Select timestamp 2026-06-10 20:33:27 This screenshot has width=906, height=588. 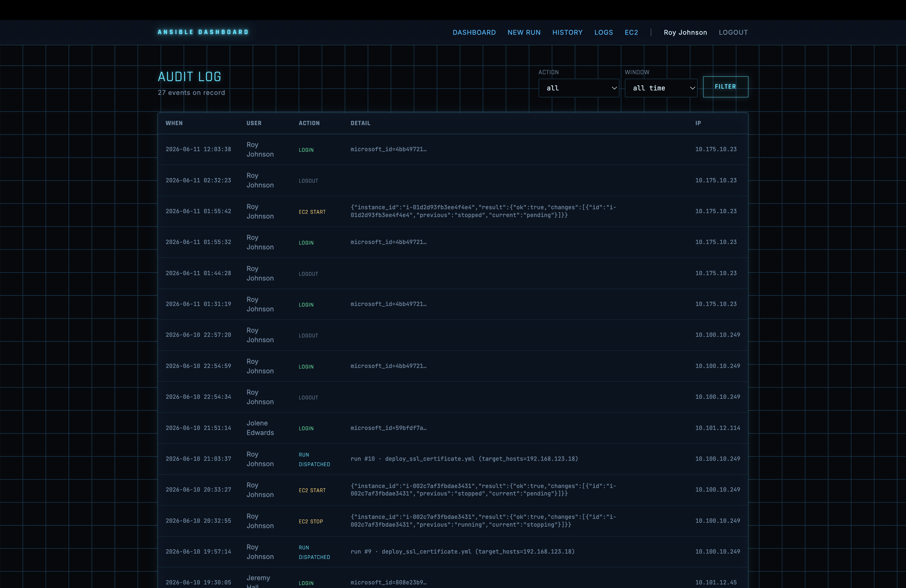tap(198, 490)
